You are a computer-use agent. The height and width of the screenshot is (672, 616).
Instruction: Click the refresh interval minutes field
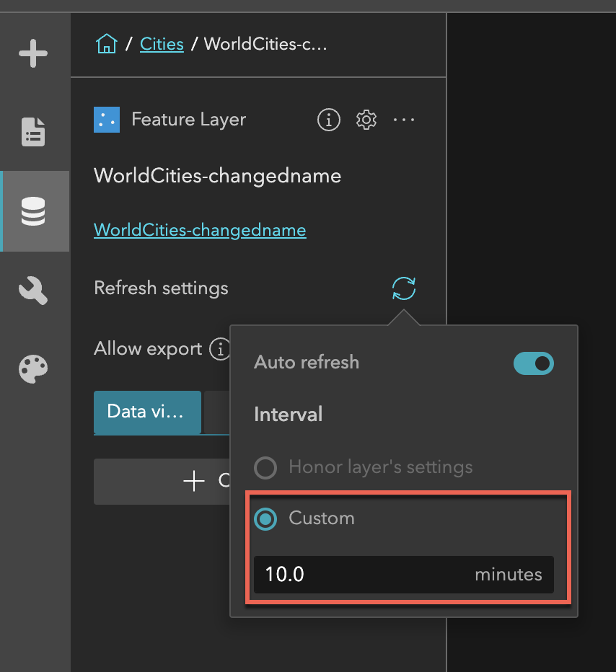tap(361, 575)
